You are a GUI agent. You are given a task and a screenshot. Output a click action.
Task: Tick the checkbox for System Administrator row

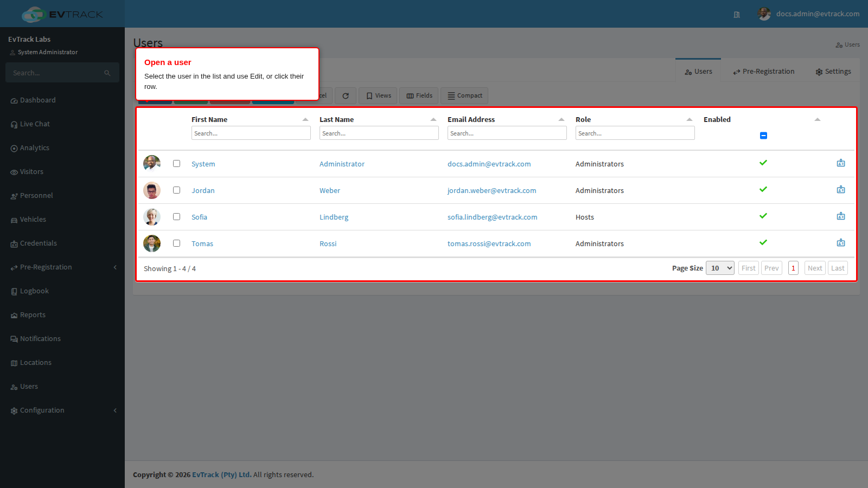(x=176, y=163)
